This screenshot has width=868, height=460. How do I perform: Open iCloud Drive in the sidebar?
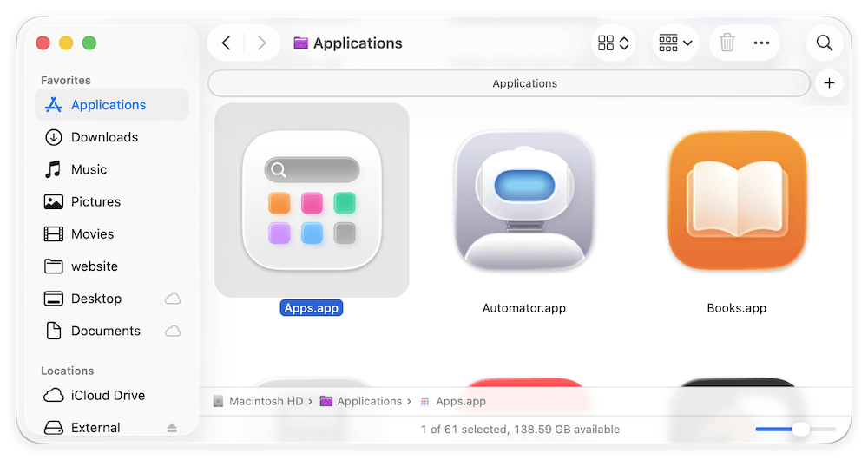[112, 395]
